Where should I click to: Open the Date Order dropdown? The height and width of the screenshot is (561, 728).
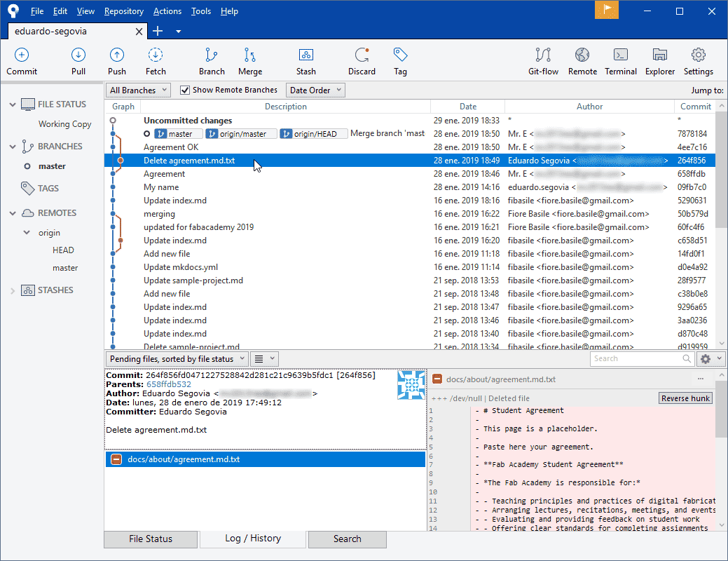(x=316, y=90)
